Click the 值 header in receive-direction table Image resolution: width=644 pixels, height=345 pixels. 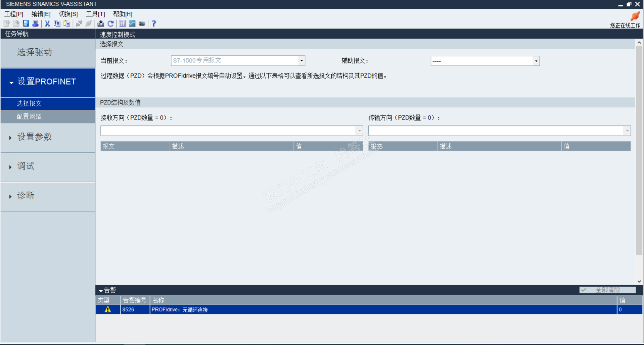point(328,146)
